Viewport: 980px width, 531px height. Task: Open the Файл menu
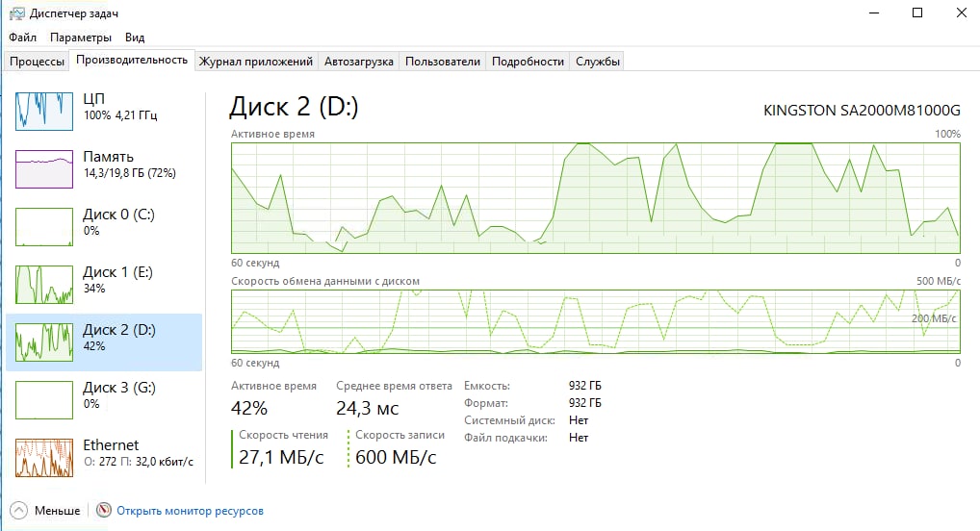tap(22, 38)
